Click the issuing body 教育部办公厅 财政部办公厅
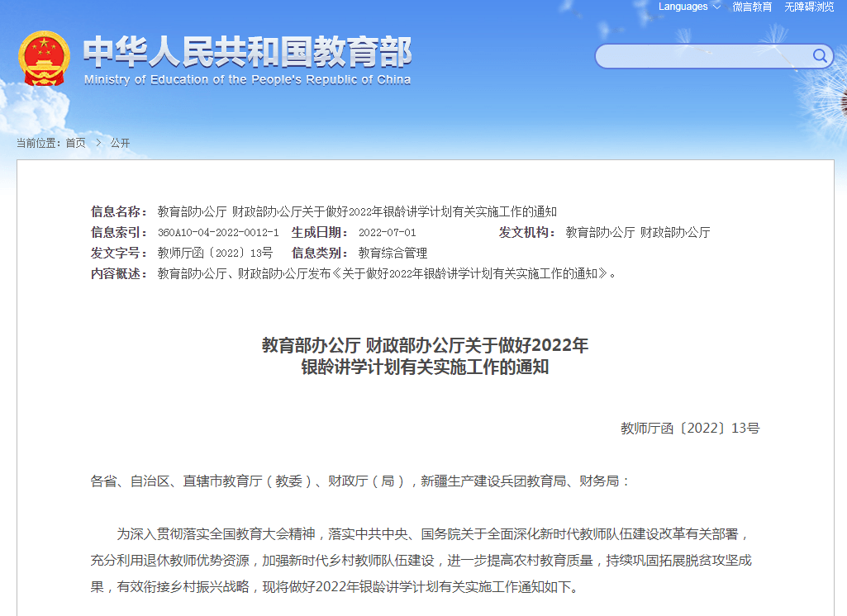The image size is (847, 616). 638,233
